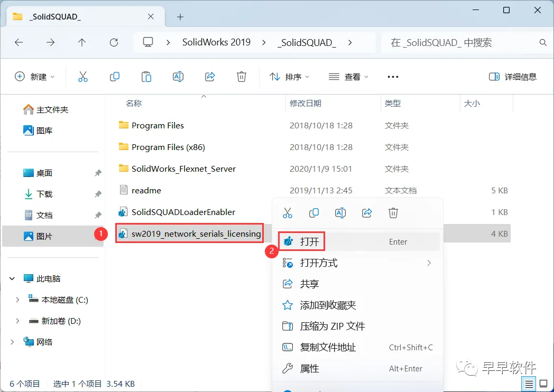Expand the chevron after _SolidSQUAD_ in the path

[350, 43]
